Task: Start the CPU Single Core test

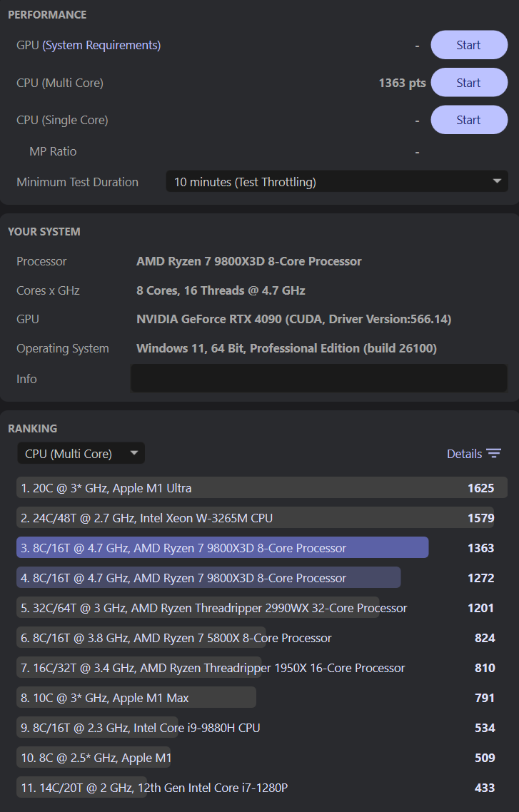Action: point(468,120)
